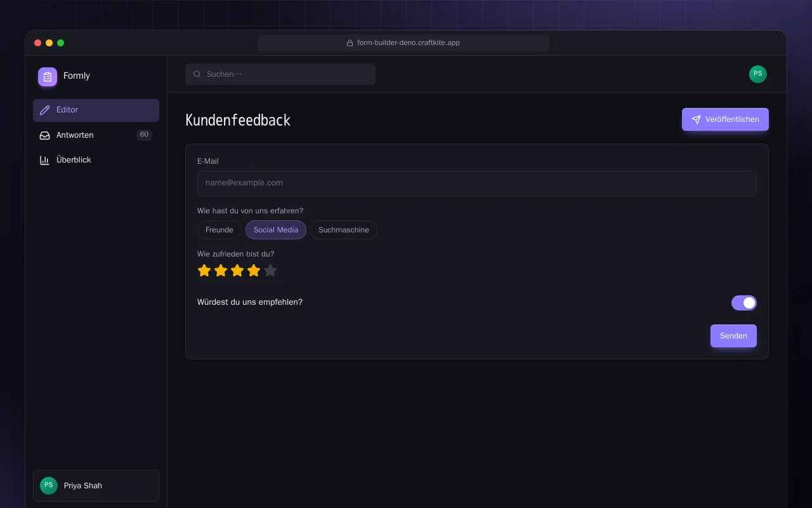Select the Freunde option chip
The width and height of the screenshot is (812, 508).
pos(219,230)
